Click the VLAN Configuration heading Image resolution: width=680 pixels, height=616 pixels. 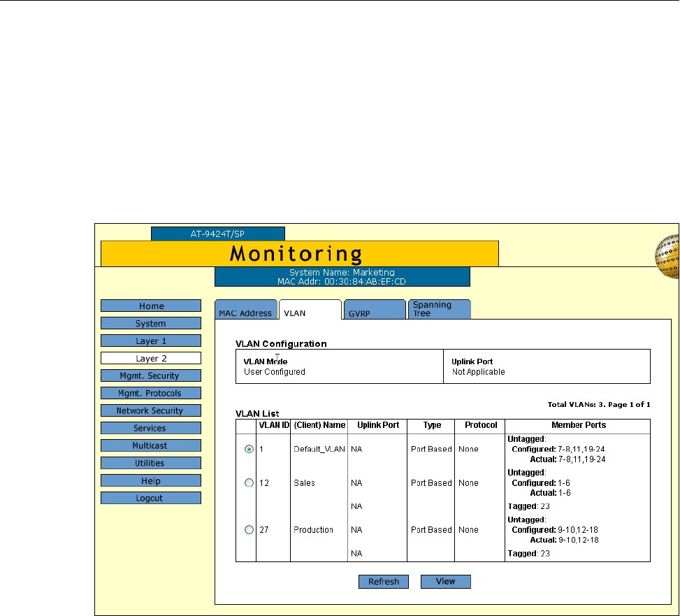point(281,343)
